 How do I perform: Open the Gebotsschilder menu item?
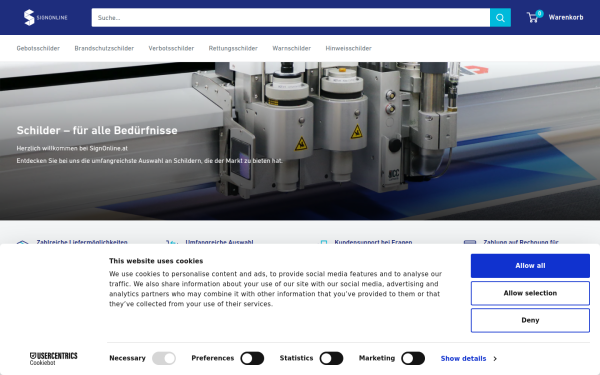coord(38,48)
